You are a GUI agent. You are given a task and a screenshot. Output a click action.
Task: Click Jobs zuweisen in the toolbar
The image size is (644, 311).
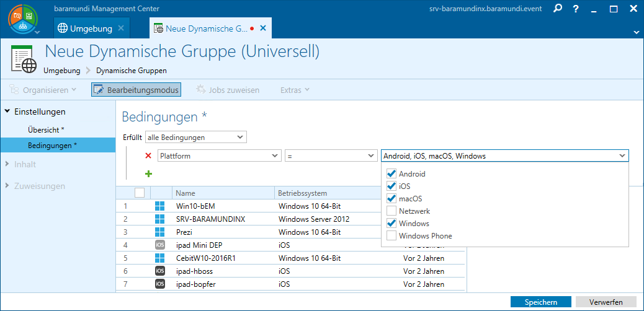pyautogui.click(x=228, y=89)
